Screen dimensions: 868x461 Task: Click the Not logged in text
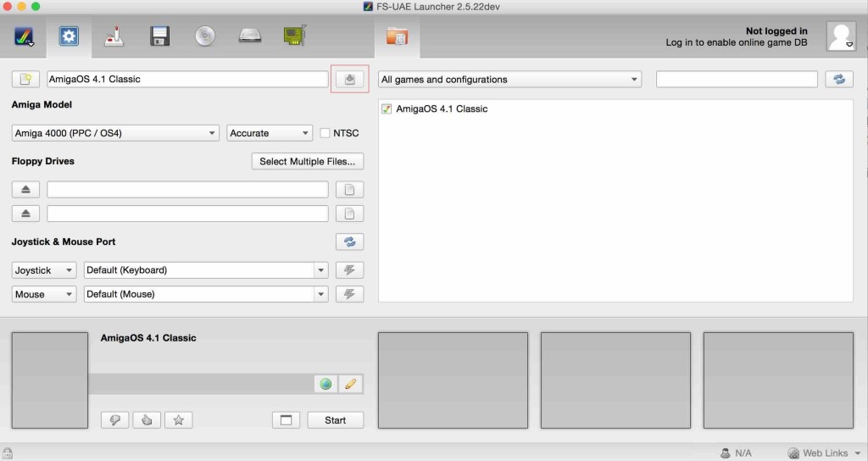(776, 31)
